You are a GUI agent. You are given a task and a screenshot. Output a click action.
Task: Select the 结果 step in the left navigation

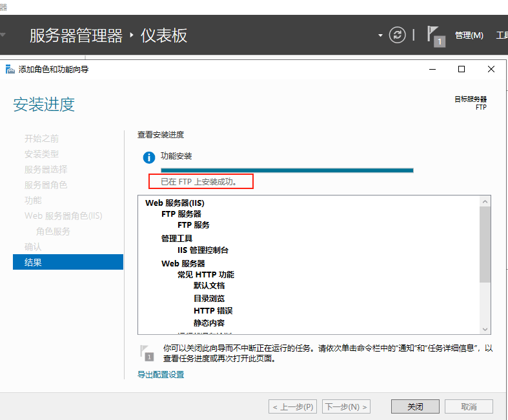[x=68, y=262]
